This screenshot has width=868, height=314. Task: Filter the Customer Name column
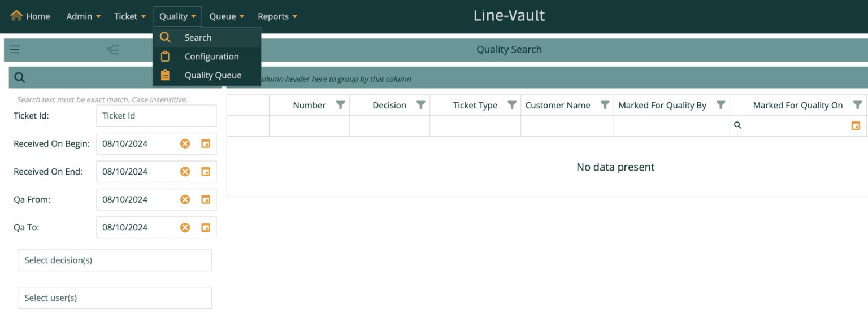coord(605,105)
